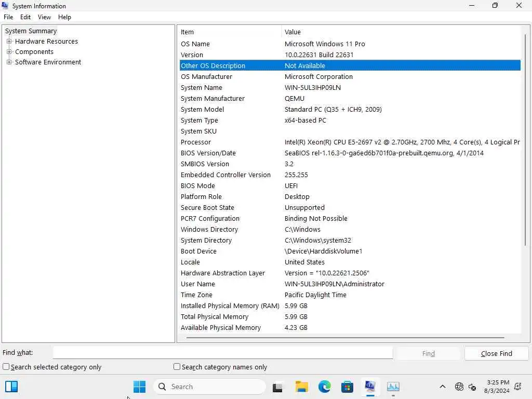Click the System Information title bar icon
The width and height of the screenshot is (532, 399).
pos(5,5)
